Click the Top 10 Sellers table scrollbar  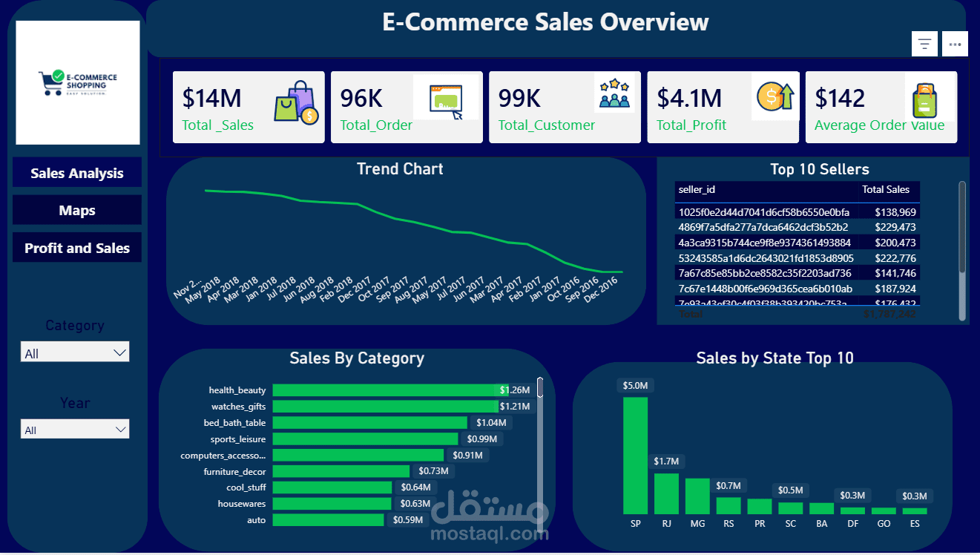(962, 227)
